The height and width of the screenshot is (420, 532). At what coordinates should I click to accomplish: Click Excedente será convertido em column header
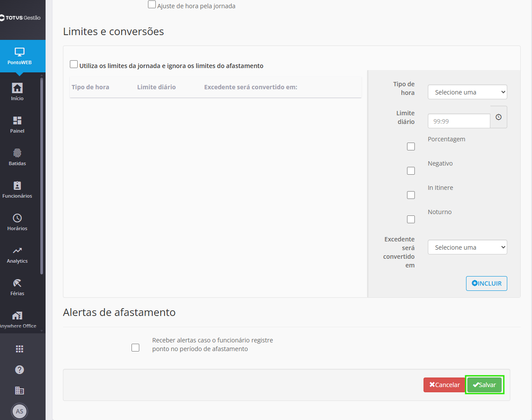coord(250,87)
